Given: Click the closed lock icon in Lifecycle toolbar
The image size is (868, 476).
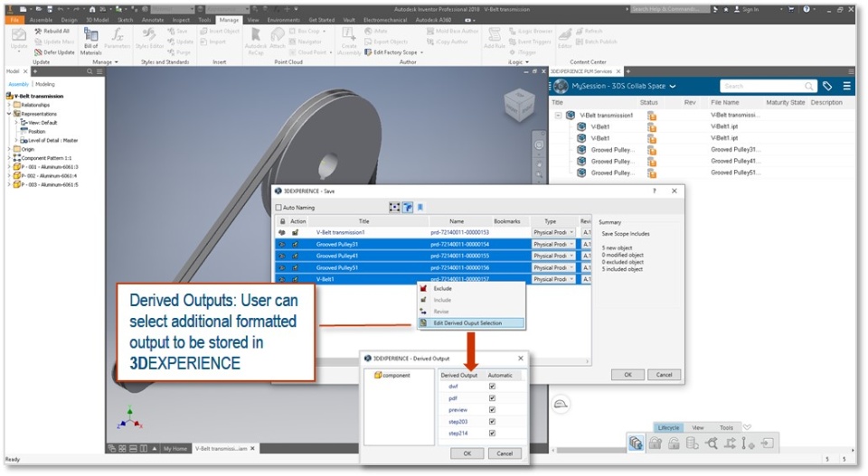Looking at the screenshot, I should pos(655,443).
